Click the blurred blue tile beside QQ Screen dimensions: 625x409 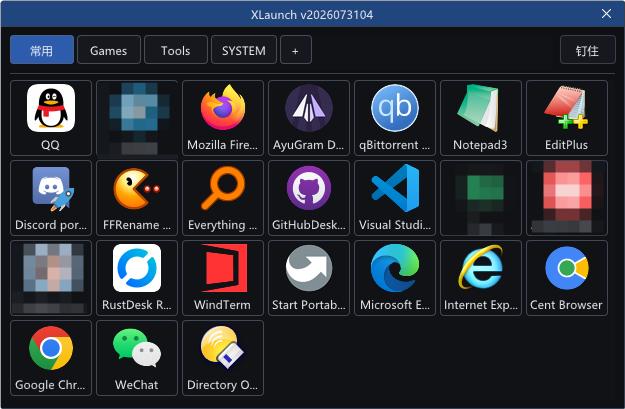137,118
